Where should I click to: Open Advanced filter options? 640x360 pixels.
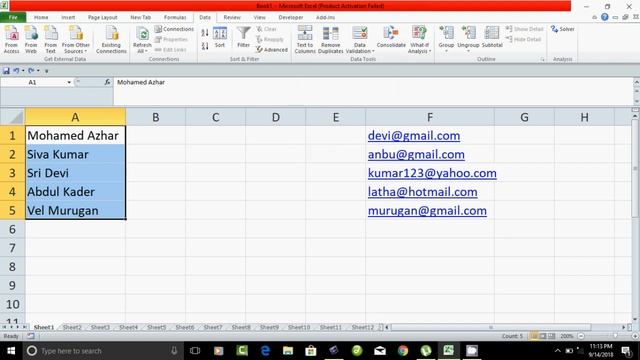(272, 49)
